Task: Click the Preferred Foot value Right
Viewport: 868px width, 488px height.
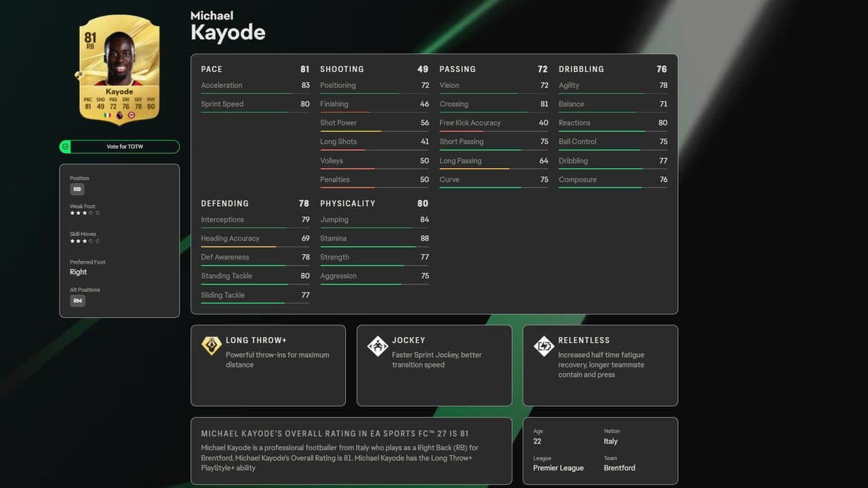Action: [x=78, y=272]
